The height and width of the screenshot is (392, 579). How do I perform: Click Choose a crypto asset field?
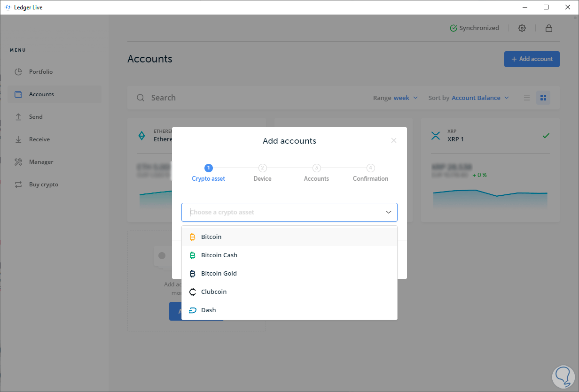pyautogui.click(x=289, y=212)
